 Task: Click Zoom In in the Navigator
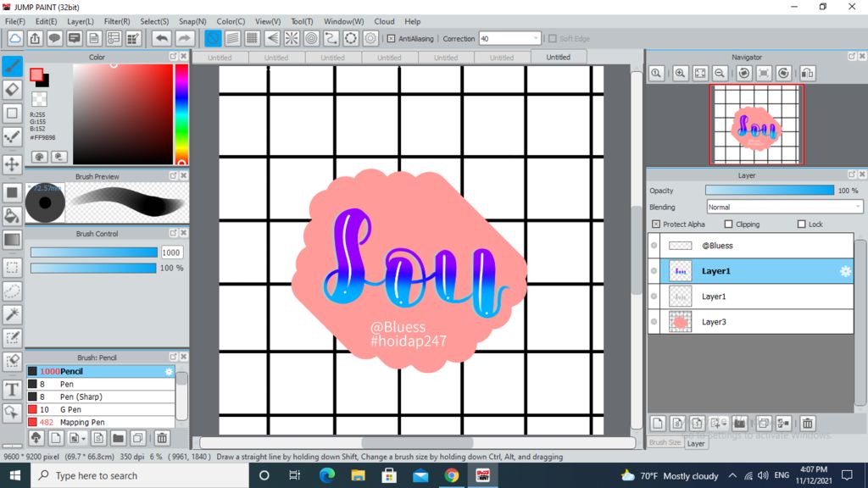point(681,73)
